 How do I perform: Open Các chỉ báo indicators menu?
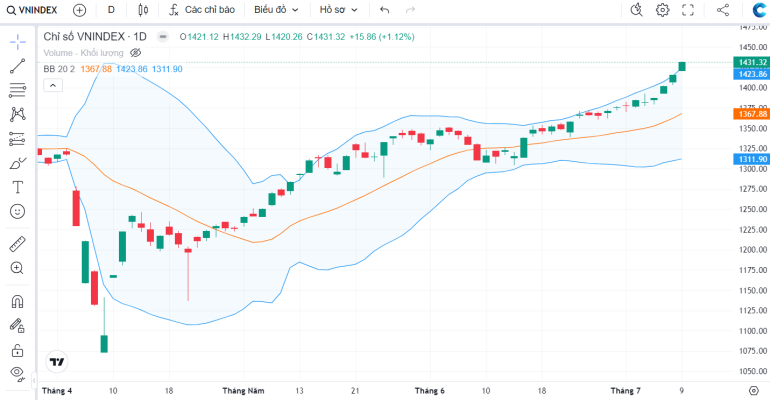(202, 10)
